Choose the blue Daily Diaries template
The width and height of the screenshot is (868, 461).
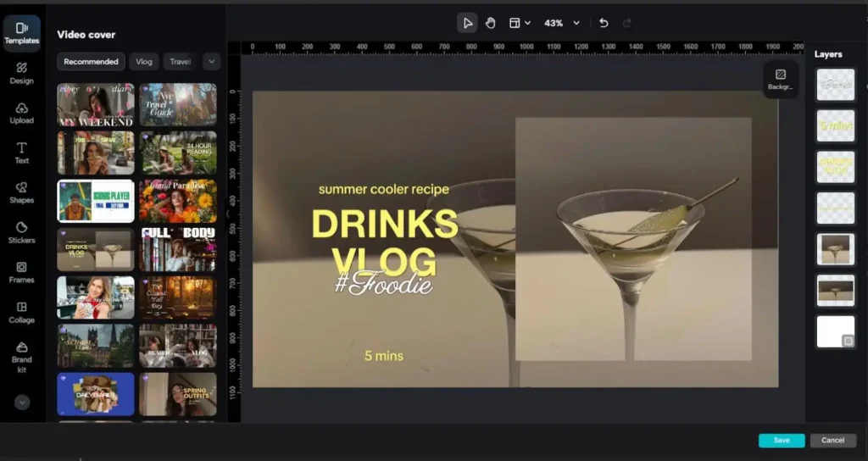[x=96, y=394]
